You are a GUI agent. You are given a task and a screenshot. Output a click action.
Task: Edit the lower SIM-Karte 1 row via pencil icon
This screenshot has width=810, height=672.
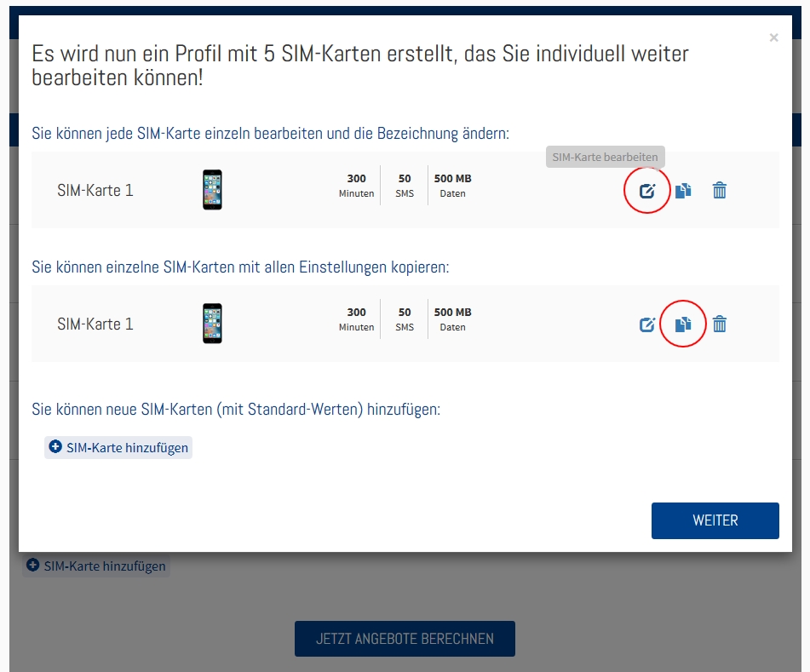tap(647, 325)
